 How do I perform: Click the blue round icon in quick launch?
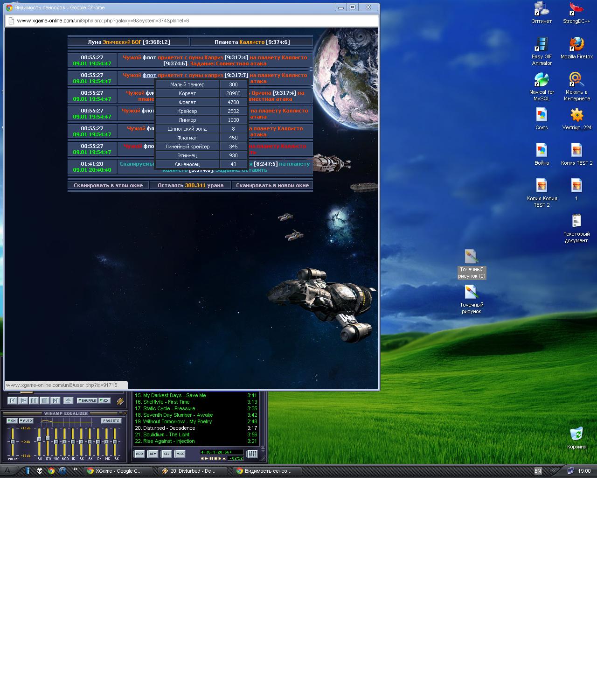coord(62,471)
